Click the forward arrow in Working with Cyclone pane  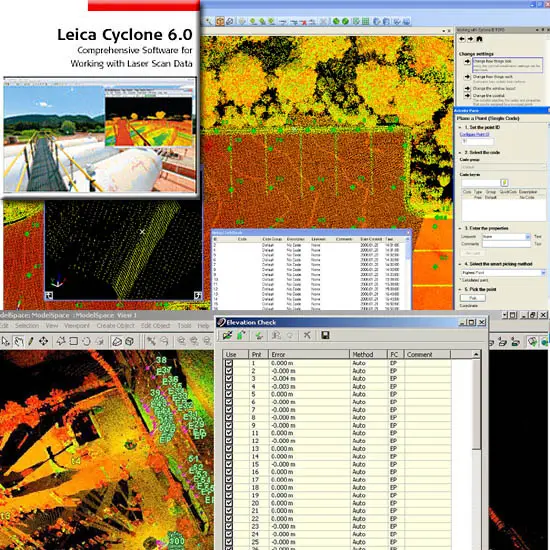(470, 39)
